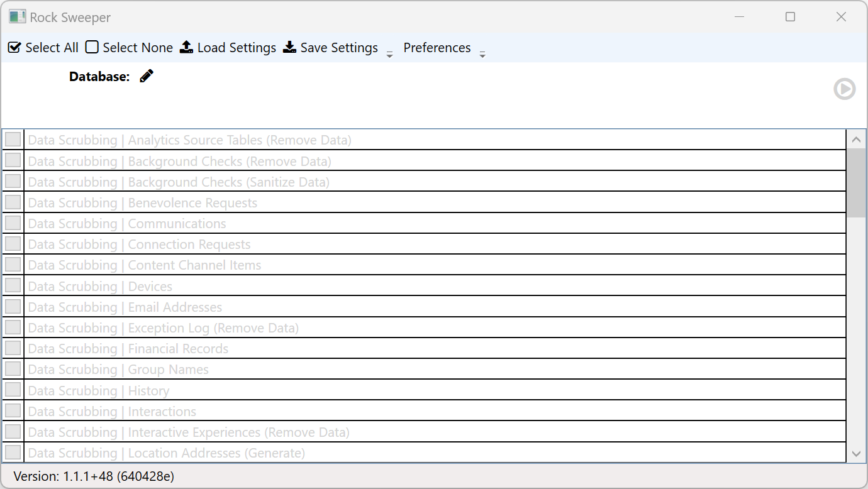868x489 pixels.
Task: Click the pencil icon to edit database
Action: tap(147, 76)
